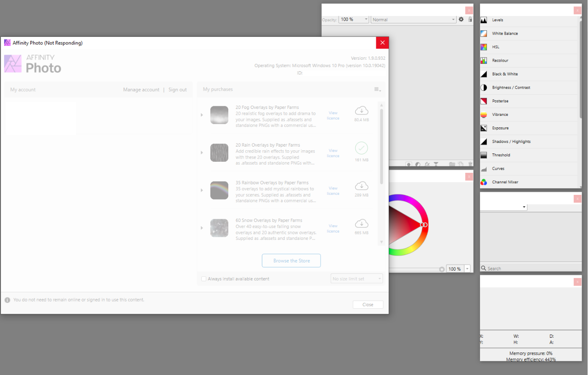The height and width of the screenshot is (375, 588).
Task: Click the installed checkmark for Rain Overlays
Action: 362,148
